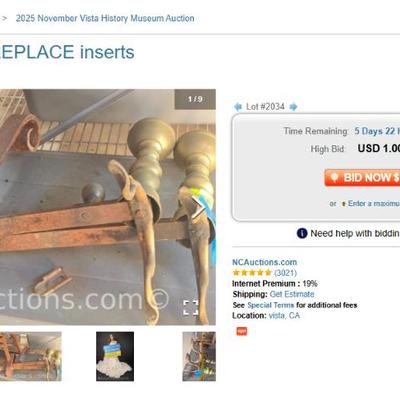Open fullscreen image view icon
The image size is (400, 400).
[191, 307]
